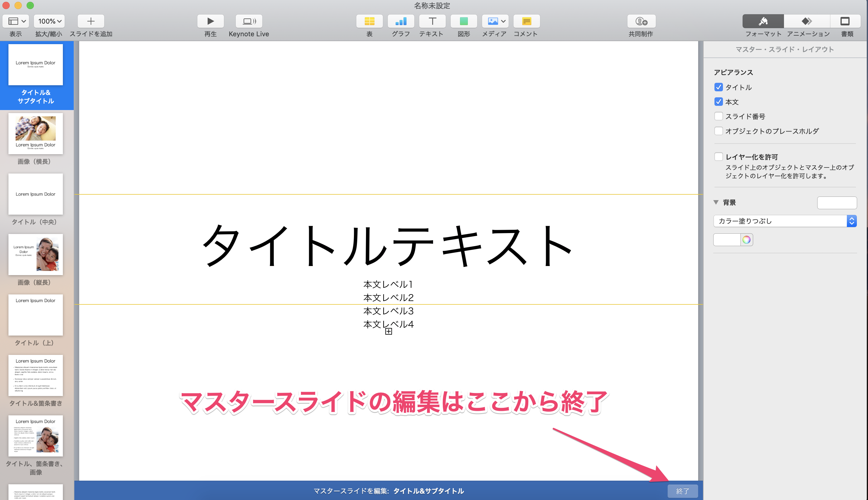Open the グラフ chart inserter
The height and width of the screenshot is (500, 868).
pos(400,21)
